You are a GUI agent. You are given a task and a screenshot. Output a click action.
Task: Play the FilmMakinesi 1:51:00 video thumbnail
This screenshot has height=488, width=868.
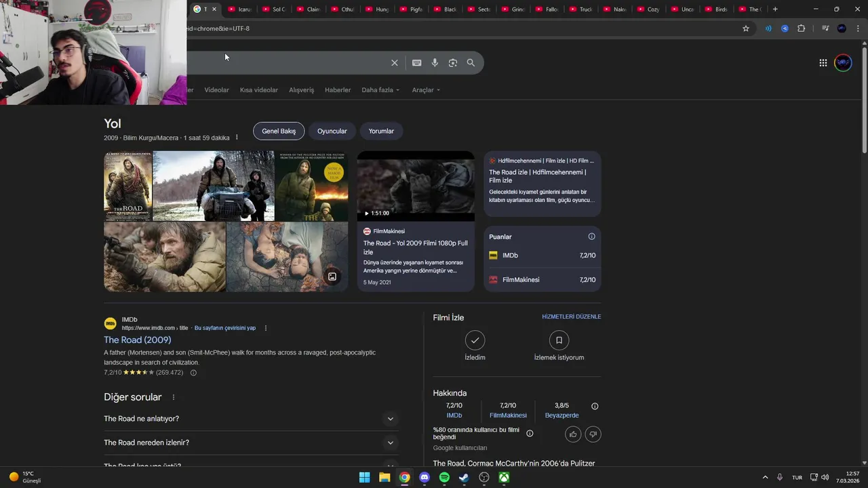point(416,186)
